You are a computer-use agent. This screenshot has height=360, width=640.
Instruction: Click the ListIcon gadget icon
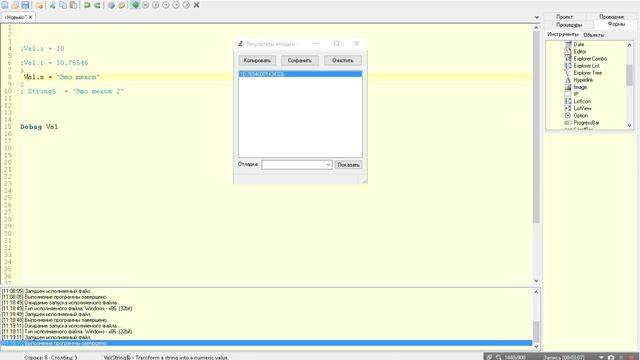[x=568, y=101]
